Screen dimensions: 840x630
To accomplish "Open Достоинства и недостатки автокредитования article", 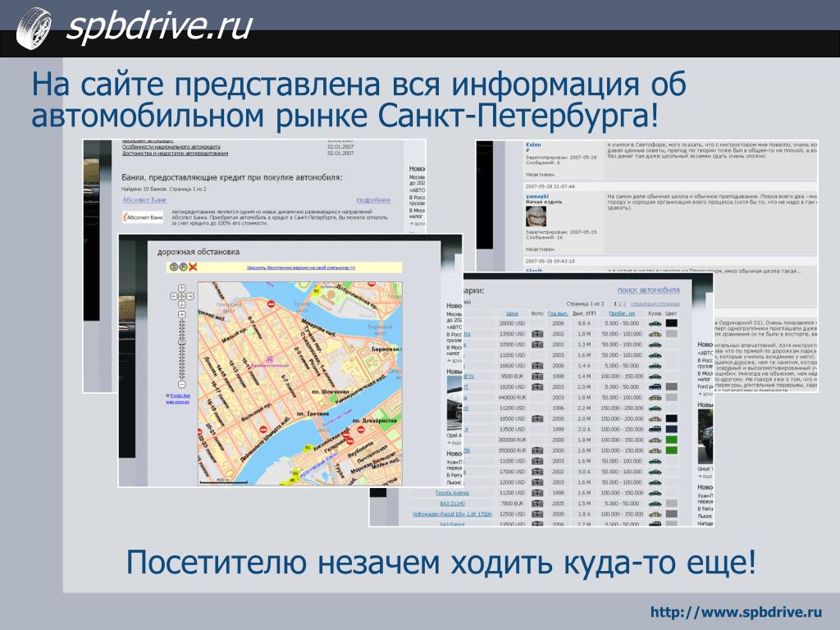I will [x=176, y=153].
